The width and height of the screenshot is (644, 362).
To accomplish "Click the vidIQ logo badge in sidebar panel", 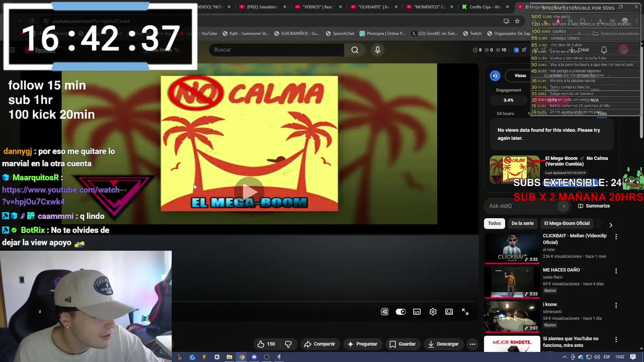I will click(495, 75).
